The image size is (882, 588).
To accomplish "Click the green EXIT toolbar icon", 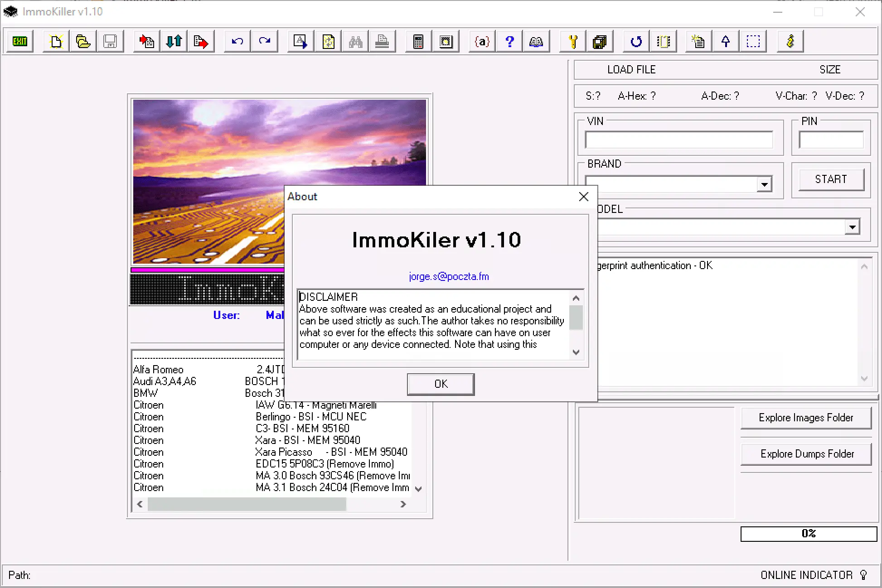I will click(x=20, y=42).
